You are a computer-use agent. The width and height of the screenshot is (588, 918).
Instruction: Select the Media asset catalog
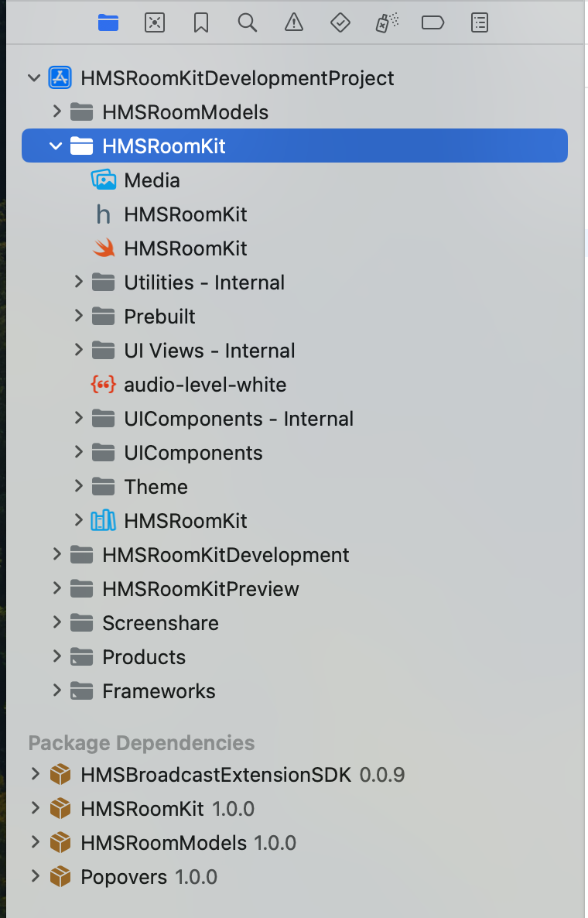pos(152,180)
